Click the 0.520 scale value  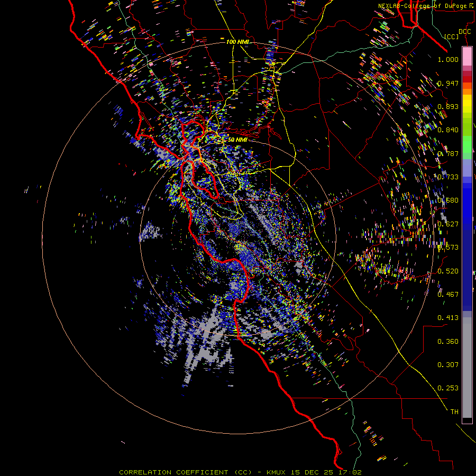coord(448,271)
